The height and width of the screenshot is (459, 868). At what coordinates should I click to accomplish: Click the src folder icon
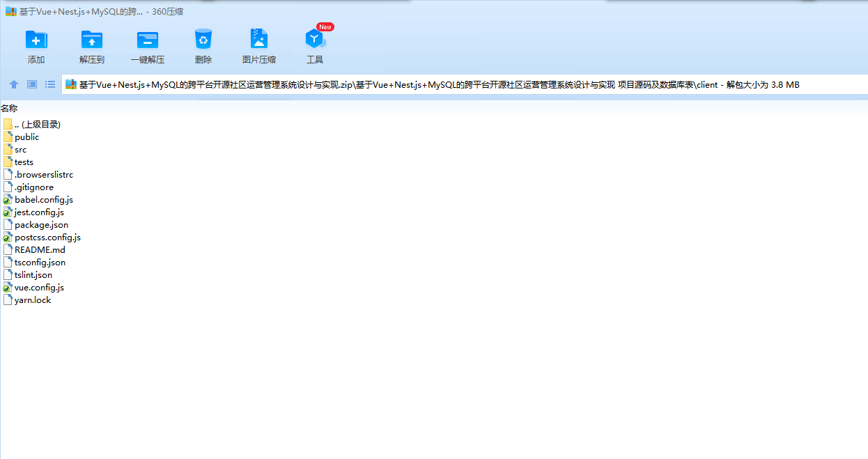click(x=8, y=150)
